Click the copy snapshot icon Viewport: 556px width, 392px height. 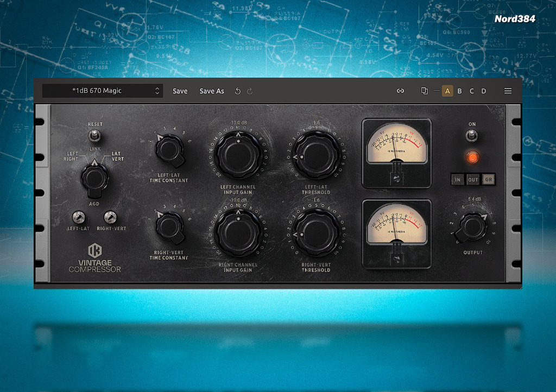pos(424,91)
